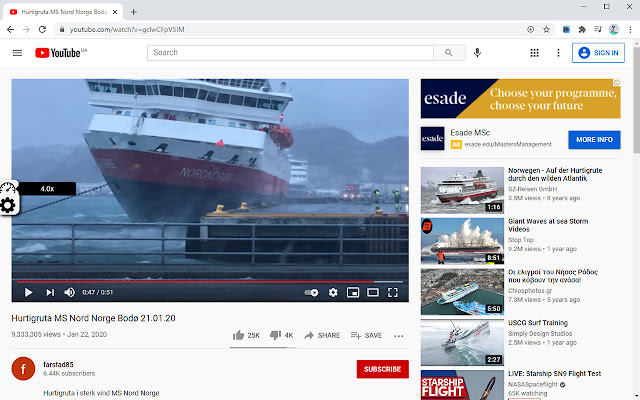Dislike the video with thumbs down
The height and width of the screenshot is (400, 640).
282,335
